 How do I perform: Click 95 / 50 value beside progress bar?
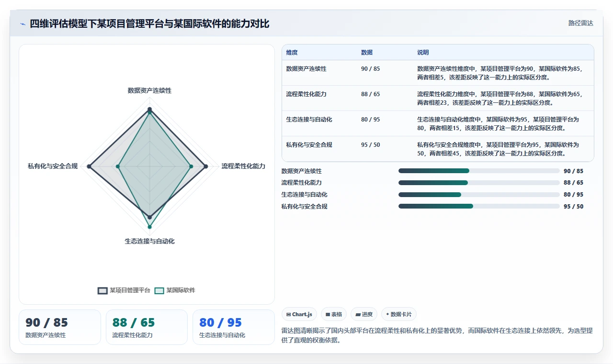573,207
